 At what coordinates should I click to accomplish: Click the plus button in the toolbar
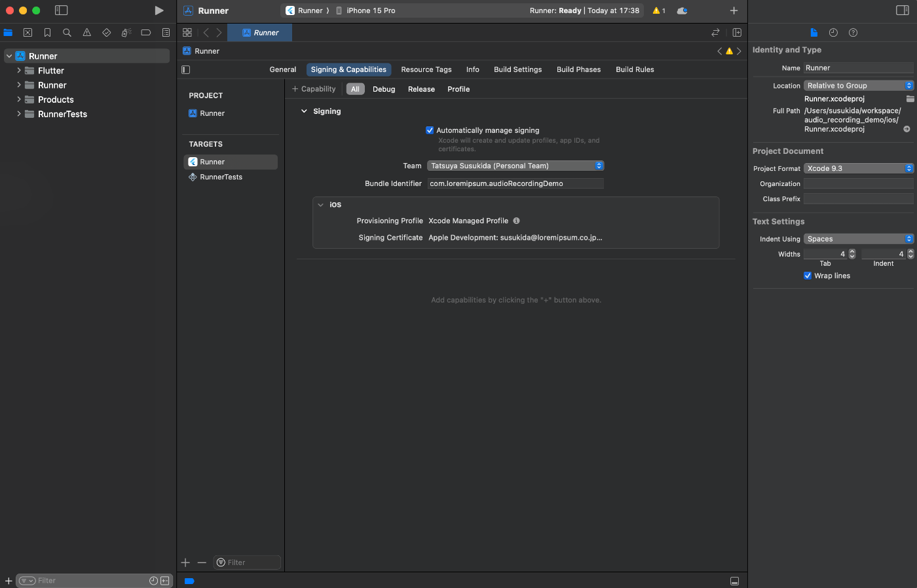(734, 10)
